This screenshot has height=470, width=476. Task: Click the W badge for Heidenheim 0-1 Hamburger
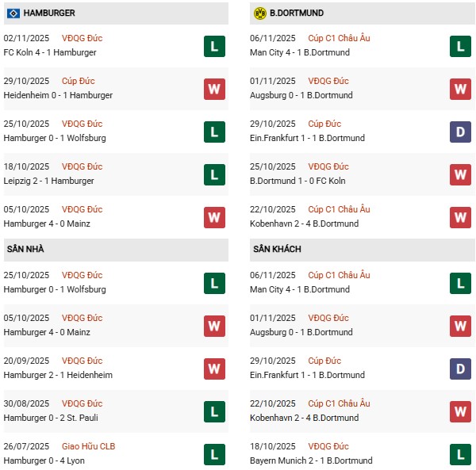pyautogui.click(x=213, y=89)
